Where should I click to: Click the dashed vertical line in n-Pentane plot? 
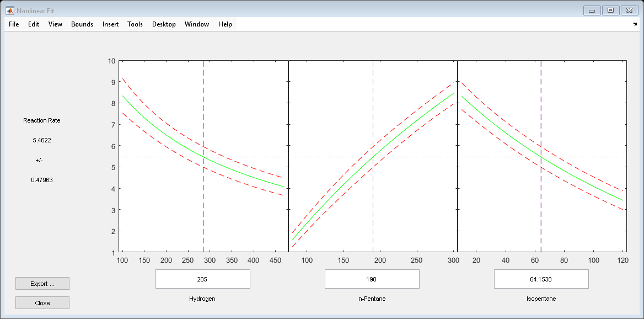pyautogui.click(x=373, y=110)
